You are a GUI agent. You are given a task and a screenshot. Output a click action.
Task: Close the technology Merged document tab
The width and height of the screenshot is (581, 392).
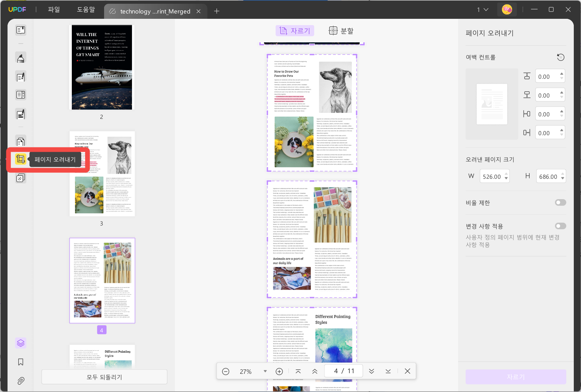(198, 11)
